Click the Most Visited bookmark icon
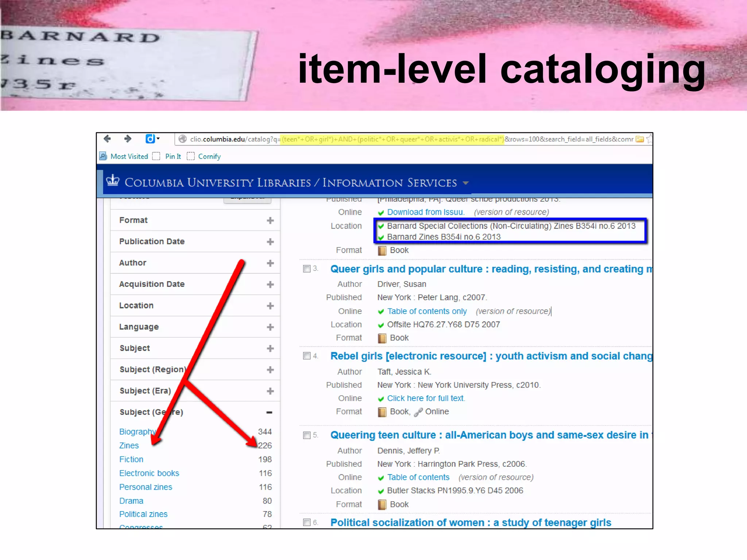The width and height of the screenshot is (747, 560). [x=103, y=156]
